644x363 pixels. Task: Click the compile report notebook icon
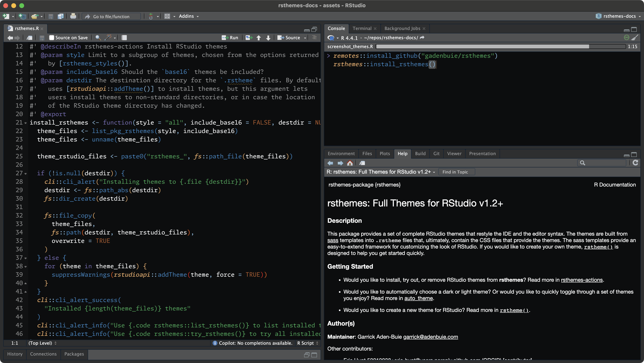(124, 37)
